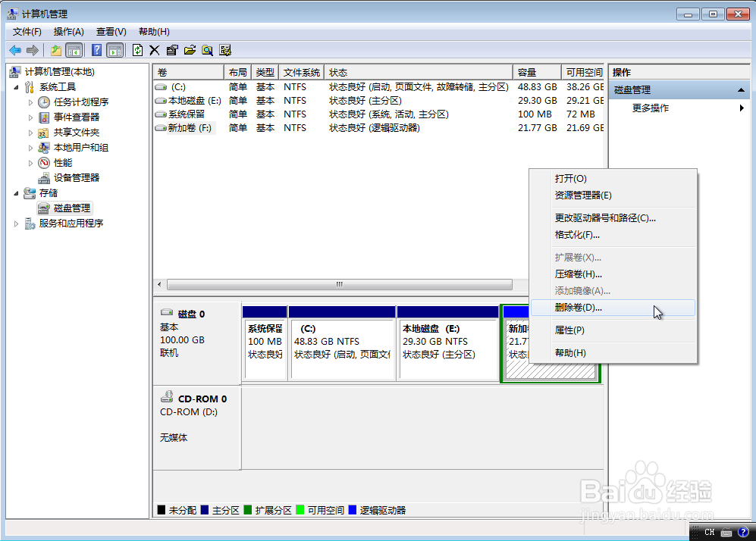756x541 pixels.
Task: Select the (C:) volume row
Action: pos(378,87)
